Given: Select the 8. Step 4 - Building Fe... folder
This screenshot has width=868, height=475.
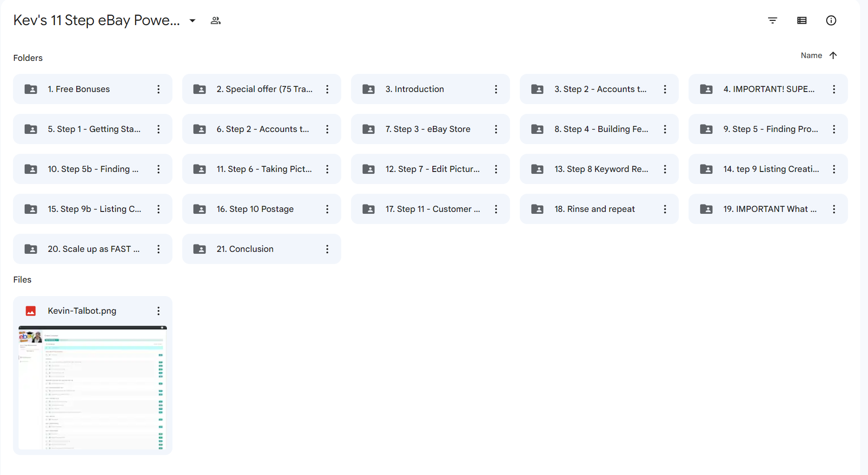Looking at the screenshot, I should (599, 129).
